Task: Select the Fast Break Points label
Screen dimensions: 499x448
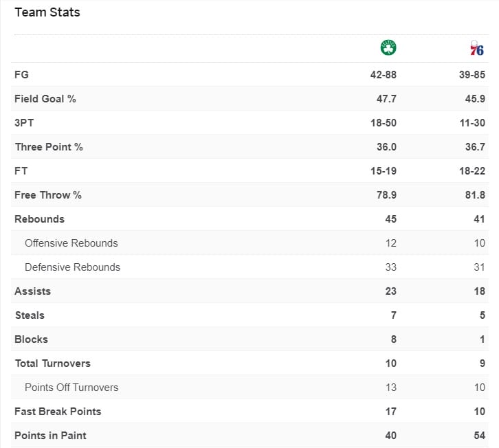Action: 58,411
